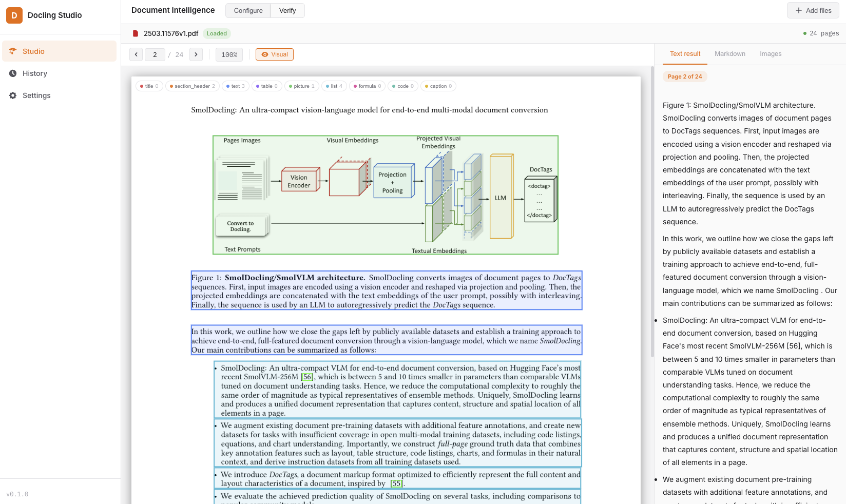Viewport: 846px width, 504px height.
Task: Switch to Configure mode
Action: [248, 10]
